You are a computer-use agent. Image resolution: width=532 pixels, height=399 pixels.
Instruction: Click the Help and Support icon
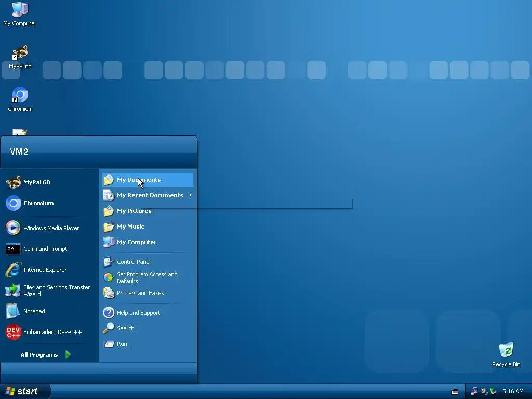[x=109, y=313]
